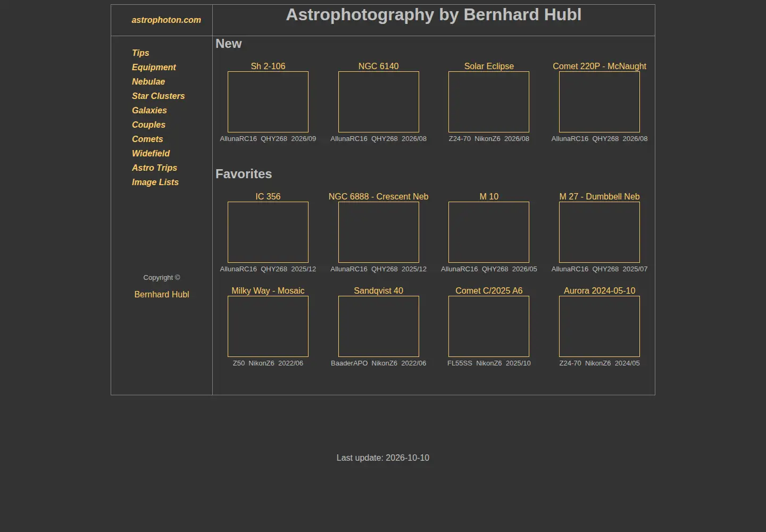Select the 'Last update: 2026-10-10' text
Screen dimensions: 766x532
coord(383,458)
